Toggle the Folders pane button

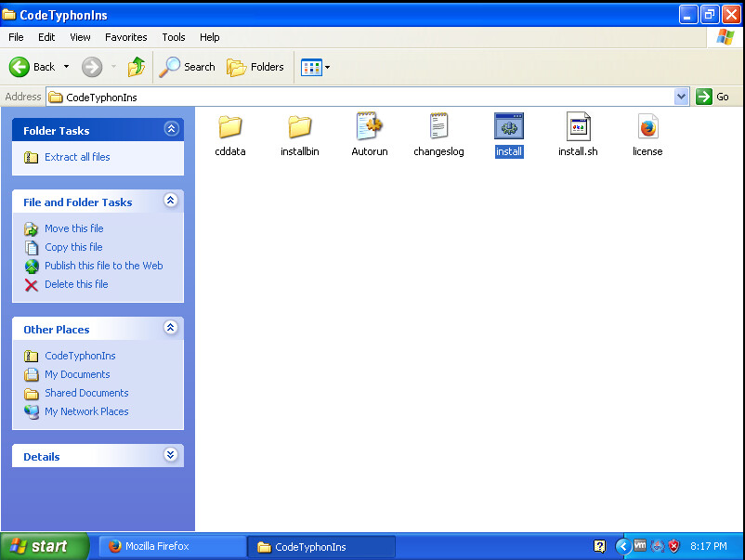255,67
